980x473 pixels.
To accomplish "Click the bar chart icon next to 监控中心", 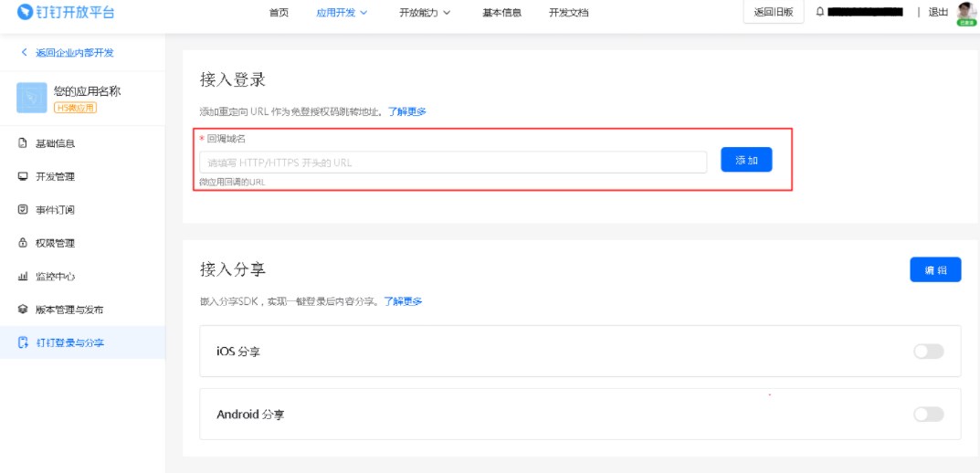I will pyautogui.click(x=23, y=276).
